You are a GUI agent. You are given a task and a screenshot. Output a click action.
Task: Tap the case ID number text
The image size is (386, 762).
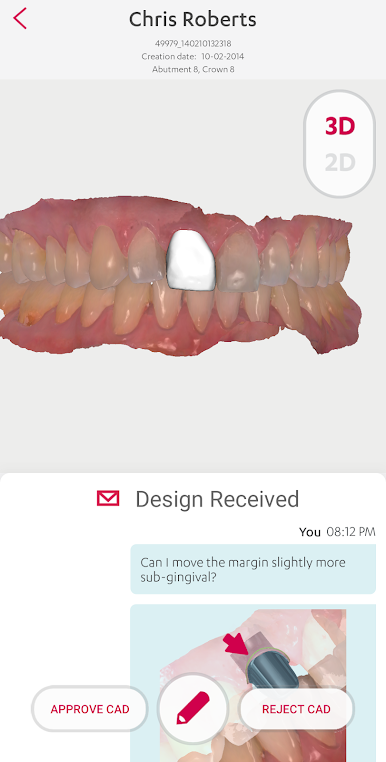[193, 44]
